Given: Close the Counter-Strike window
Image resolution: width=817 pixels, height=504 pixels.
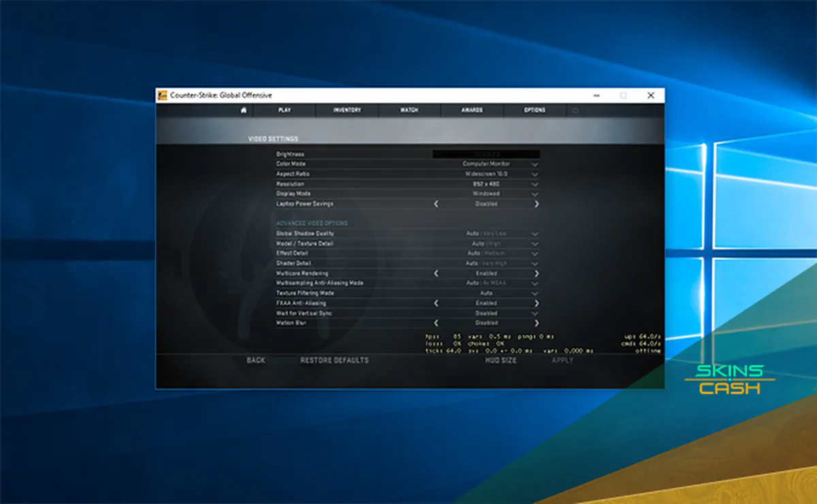Looking at the screenshot, I should click(x=651, y=96).
